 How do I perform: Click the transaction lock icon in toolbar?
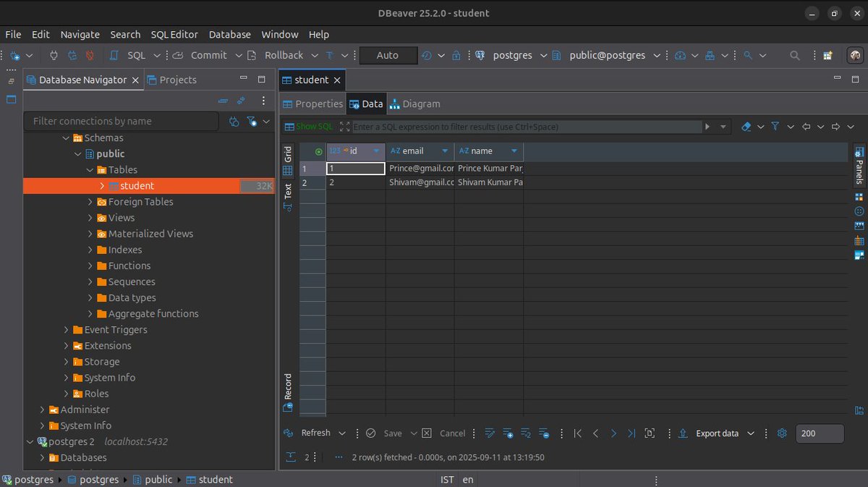[456, 55]
